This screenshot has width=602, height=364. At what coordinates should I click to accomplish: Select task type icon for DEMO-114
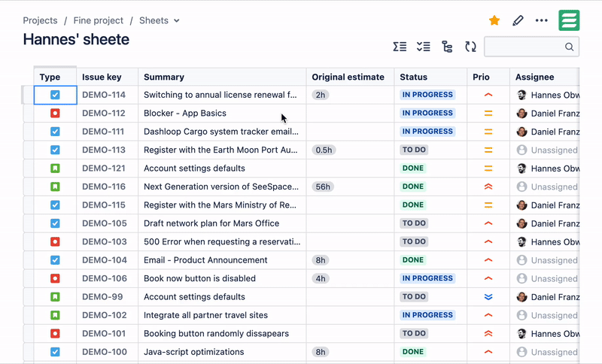(55, 95)
